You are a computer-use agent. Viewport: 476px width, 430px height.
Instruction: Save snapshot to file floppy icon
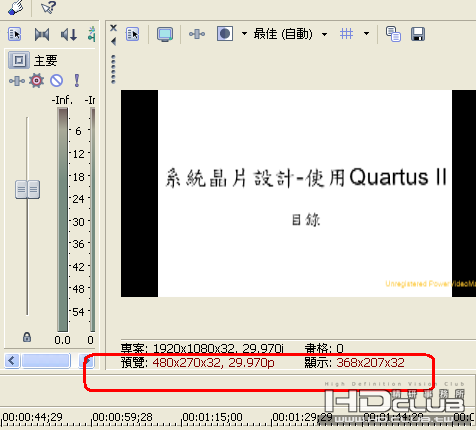click(418, 34)
